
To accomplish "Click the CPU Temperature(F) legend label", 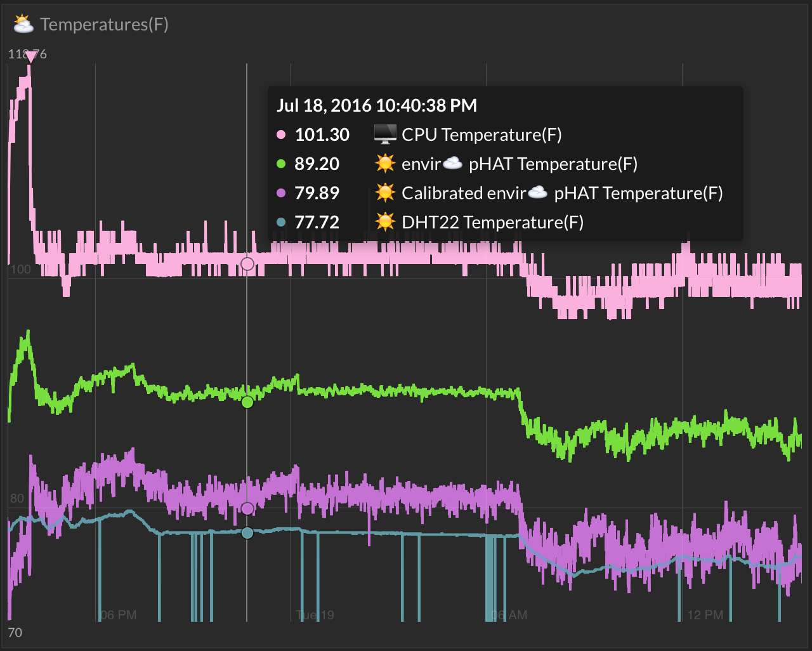I will coord(481,135).
